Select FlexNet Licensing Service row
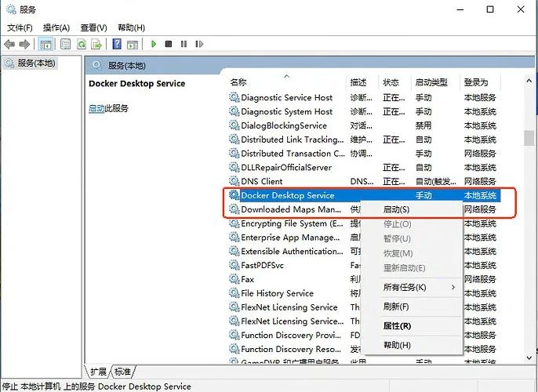Screen dimensions: 538x392 (289, 307)
